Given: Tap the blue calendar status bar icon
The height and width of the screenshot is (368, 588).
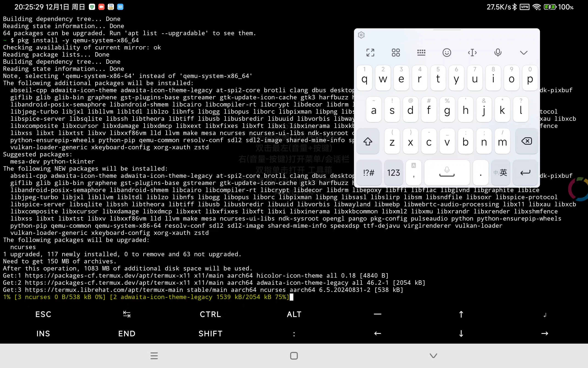Looking at the screenshot, I should (x=120, y=7).
